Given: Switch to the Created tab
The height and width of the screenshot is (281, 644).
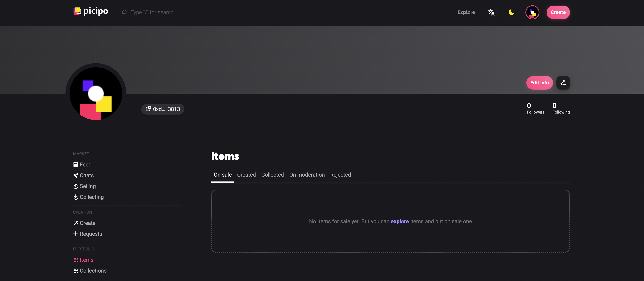Looking at the screenshot, I should (x=246, y=175).
